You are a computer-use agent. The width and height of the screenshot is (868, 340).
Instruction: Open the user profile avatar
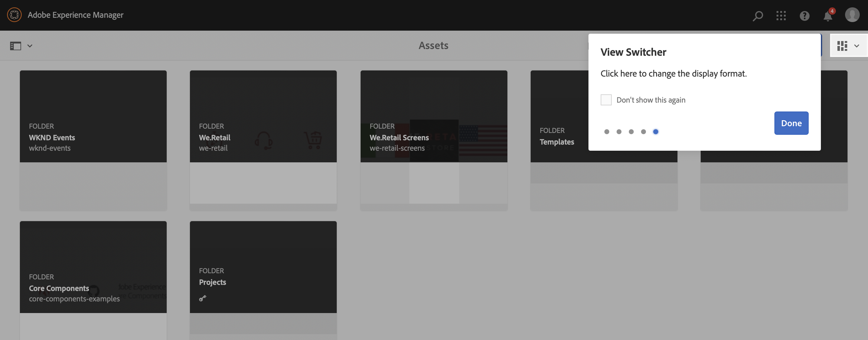(852, 15)
